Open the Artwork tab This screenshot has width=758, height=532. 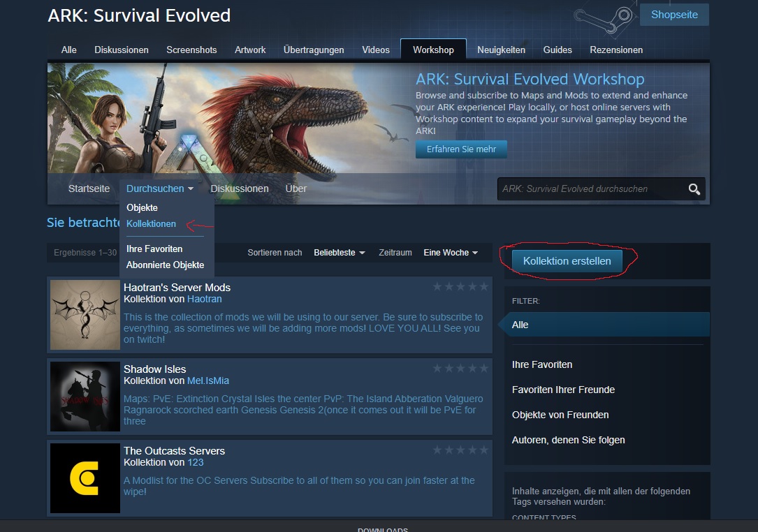250,50
